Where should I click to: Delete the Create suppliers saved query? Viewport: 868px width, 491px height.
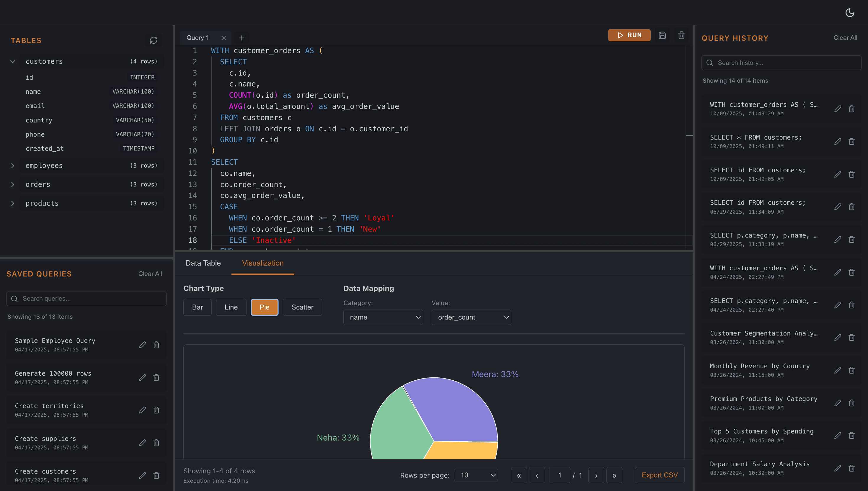[156, 442]
